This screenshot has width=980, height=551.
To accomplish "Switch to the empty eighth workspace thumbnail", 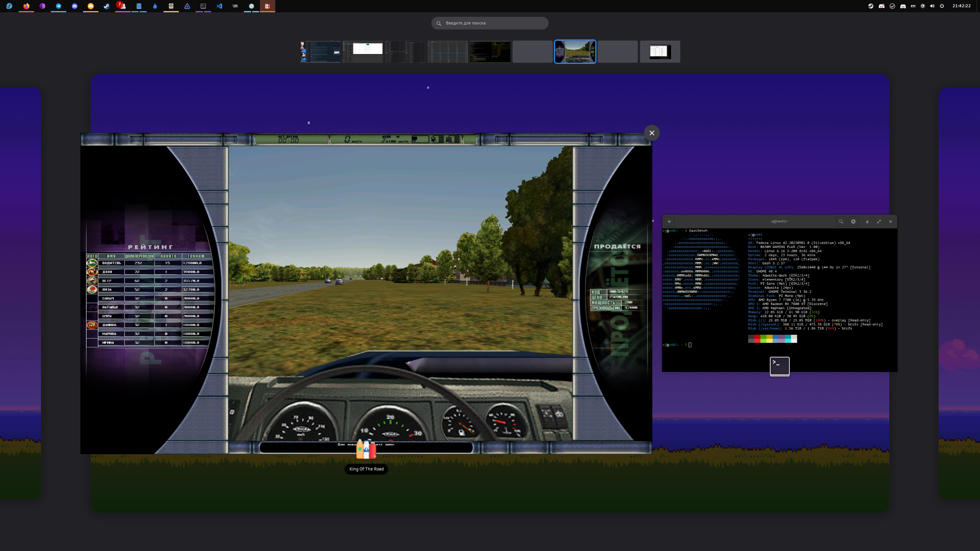I will pos(617,52).
